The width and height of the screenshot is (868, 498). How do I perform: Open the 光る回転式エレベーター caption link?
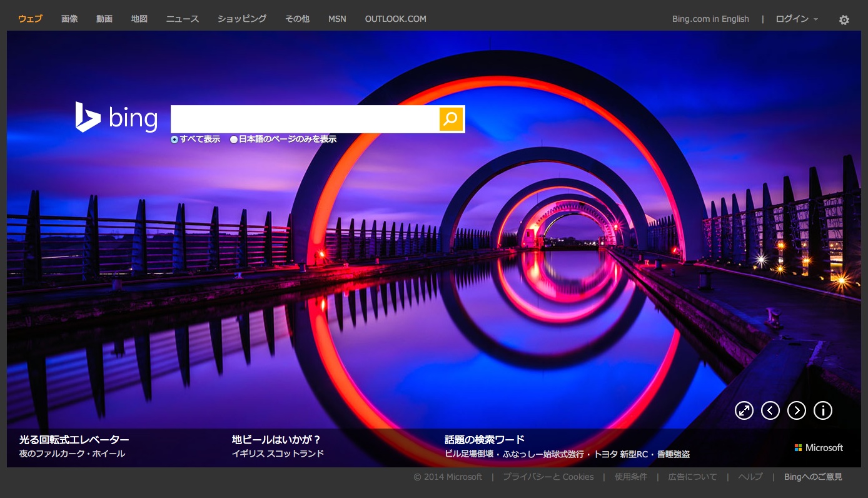click(74, 440)
